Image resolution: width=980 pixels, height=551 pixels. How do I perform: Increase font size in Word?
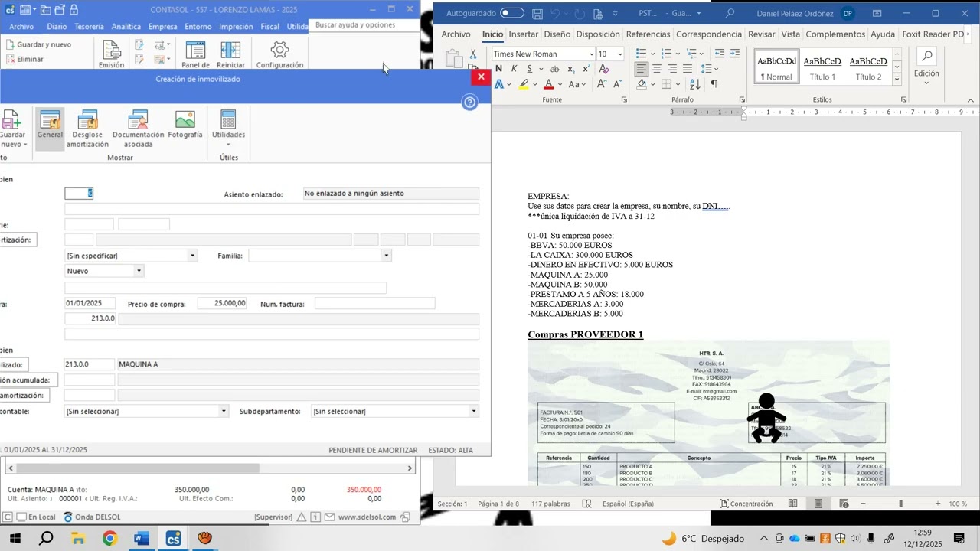pos(602,84)
